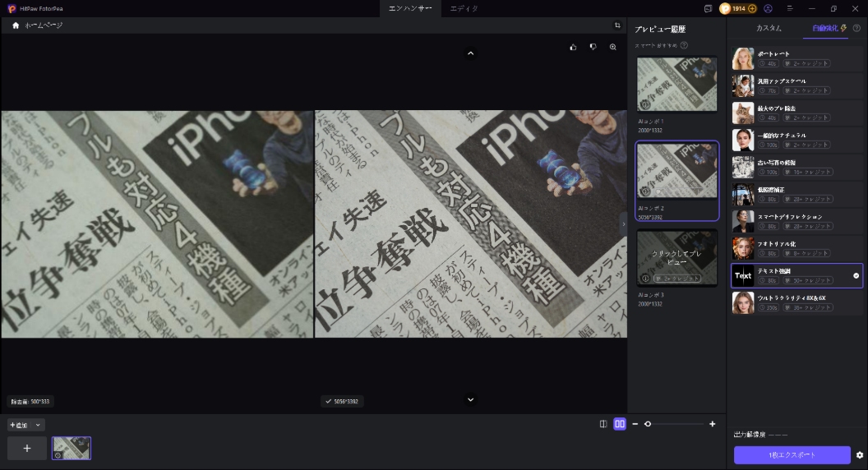Click the thumbs-up rating icon
The height and width of the screenshot is (470, 868).
[x=573, y=47]
